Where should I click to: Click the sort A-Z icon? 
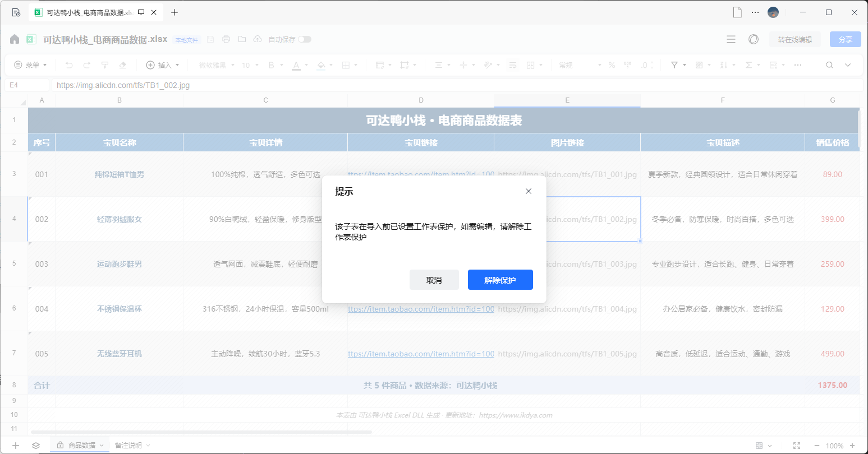(x=724, y=65)
